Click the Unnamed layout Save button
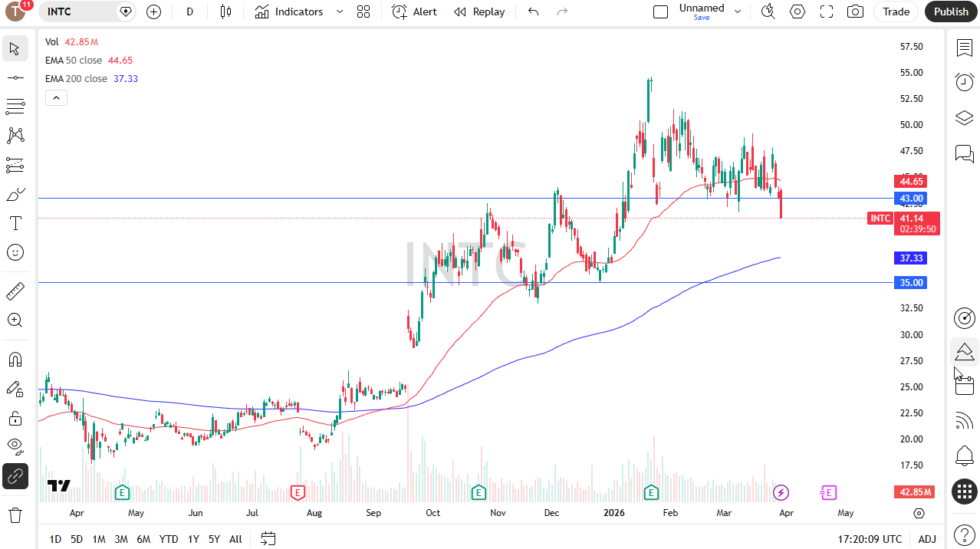This screenshot has height=549, width=980. [x=702, y=12]
